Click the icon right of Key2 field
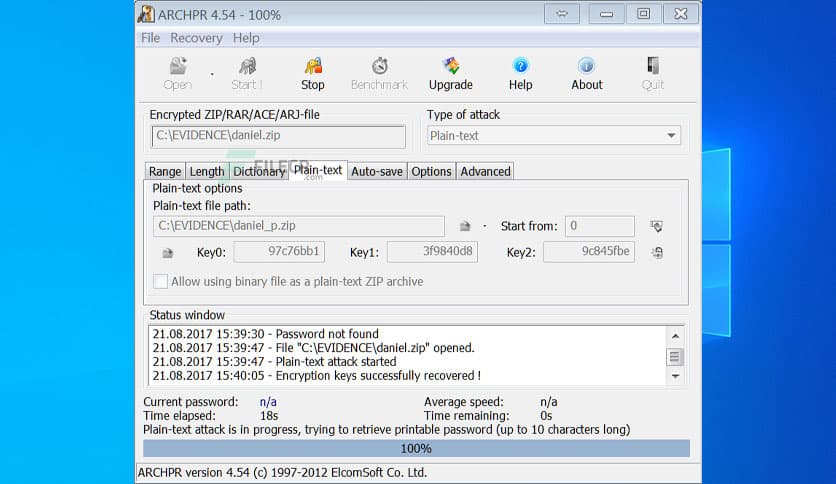The image size is (836, 484). tap(657, 252)
